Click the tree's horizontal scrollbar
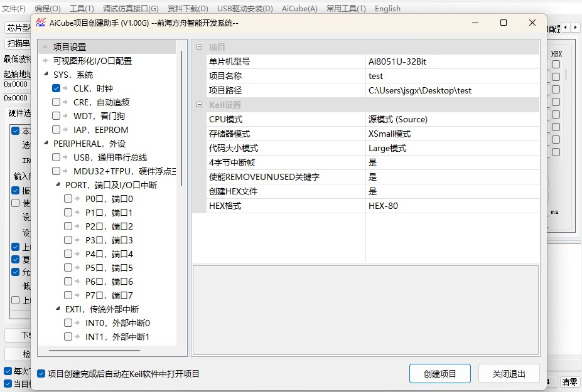582x392 pixels. [x=94, y=350]
